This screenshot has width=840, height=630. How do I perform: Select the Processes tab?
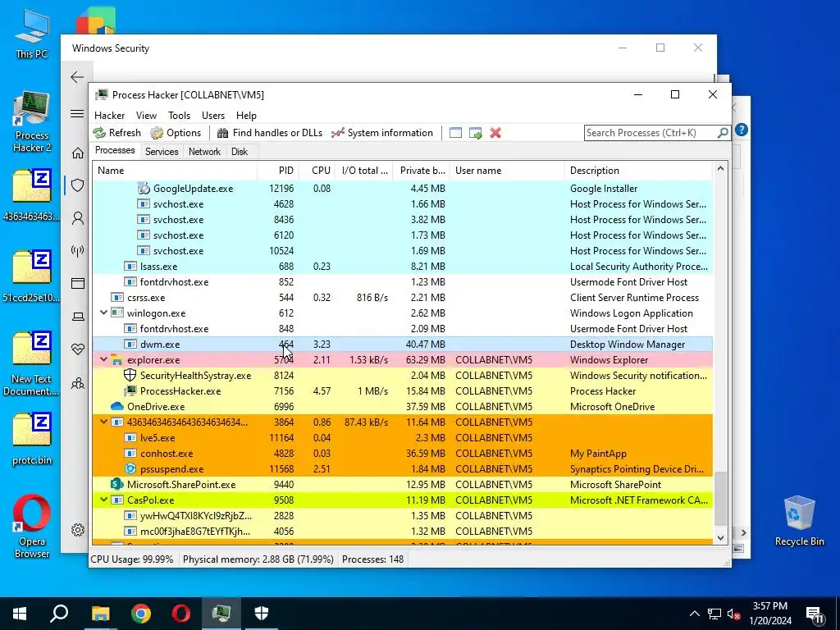click(115, 151)
